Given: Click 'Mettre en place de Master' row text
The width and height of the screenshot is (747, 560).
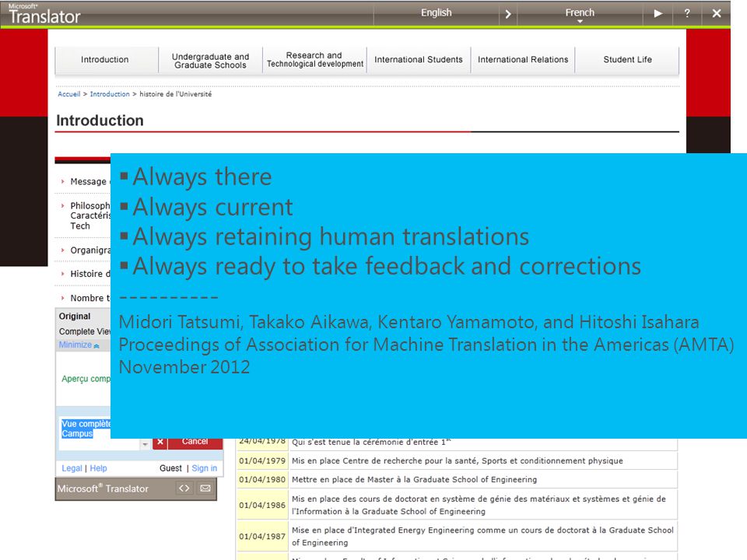Looking at the screenshot, I should tap(414, 480).
